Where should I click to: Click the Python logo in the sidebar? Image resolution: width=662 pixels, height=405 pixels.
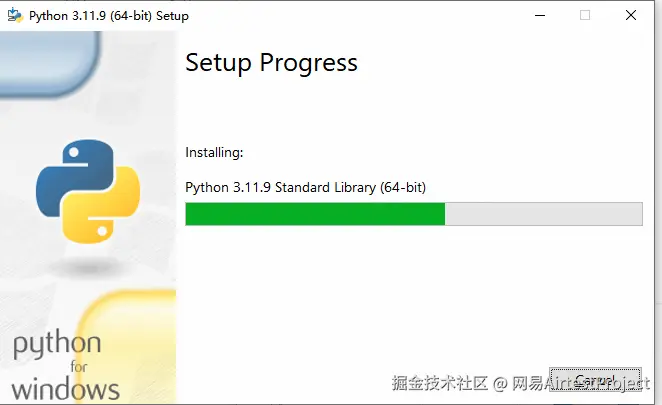(x=87, y=192)
